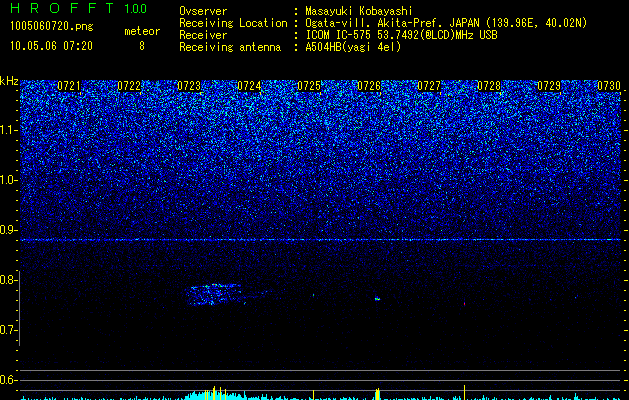Select the Ogata-vill. Akita-Pref. JAPAN location text
This screenshot has height=400, width=629.
point(446,23)
